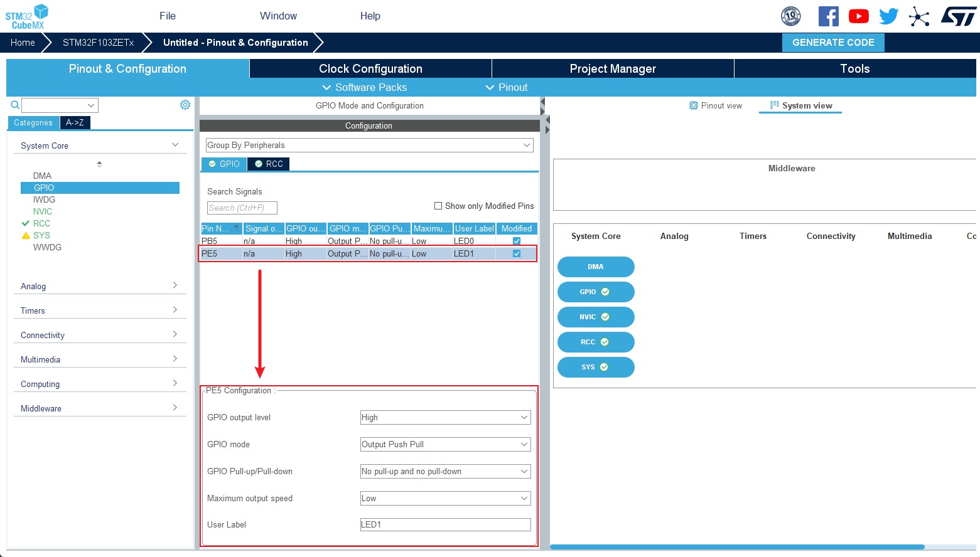Select the GPIO configuration tab

tap(224, 164)
